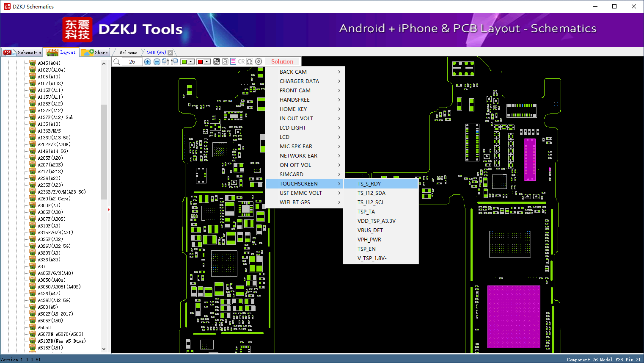Screen dimensions: 644x363
Task: Open the Solution menu button
Action: [282, 61]
